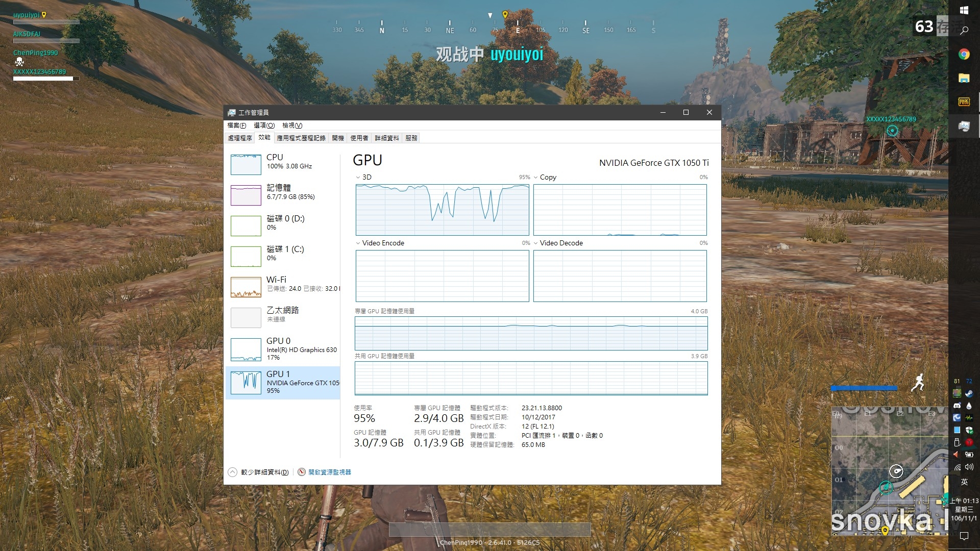Open the 檢視(V) menu
Viewport: 980px width, 551px height.
(x=292, y=126)
